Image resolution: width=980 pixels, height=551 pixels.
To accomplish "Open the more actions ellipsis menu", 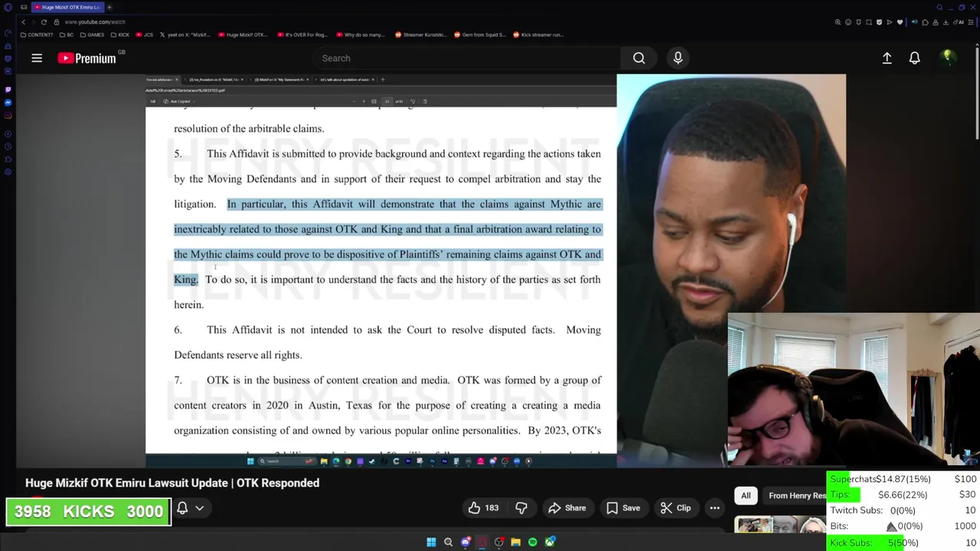I will (714, 508).
